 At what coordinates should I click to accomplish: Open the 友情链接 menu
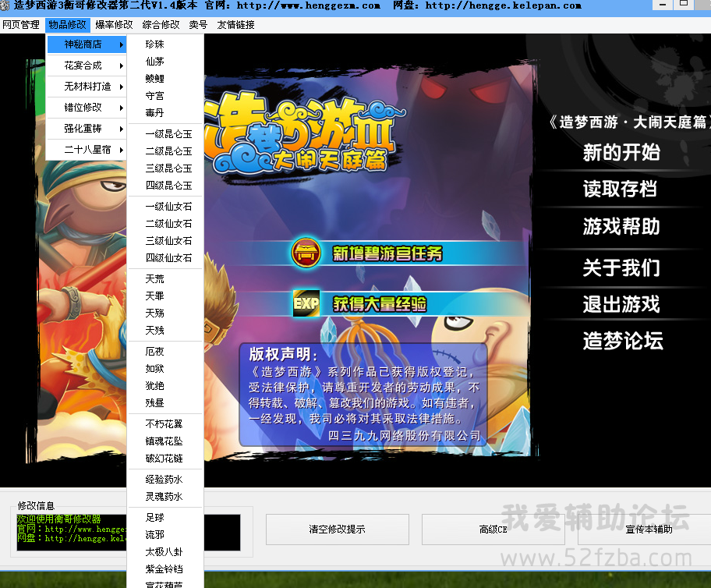235,24
